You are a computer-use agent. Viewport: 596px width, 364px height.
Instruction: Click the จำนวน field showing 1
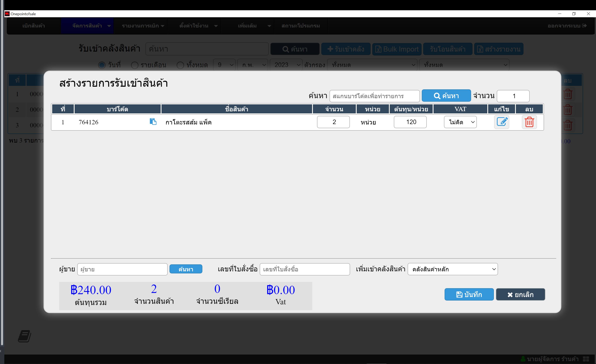point(513,96)
